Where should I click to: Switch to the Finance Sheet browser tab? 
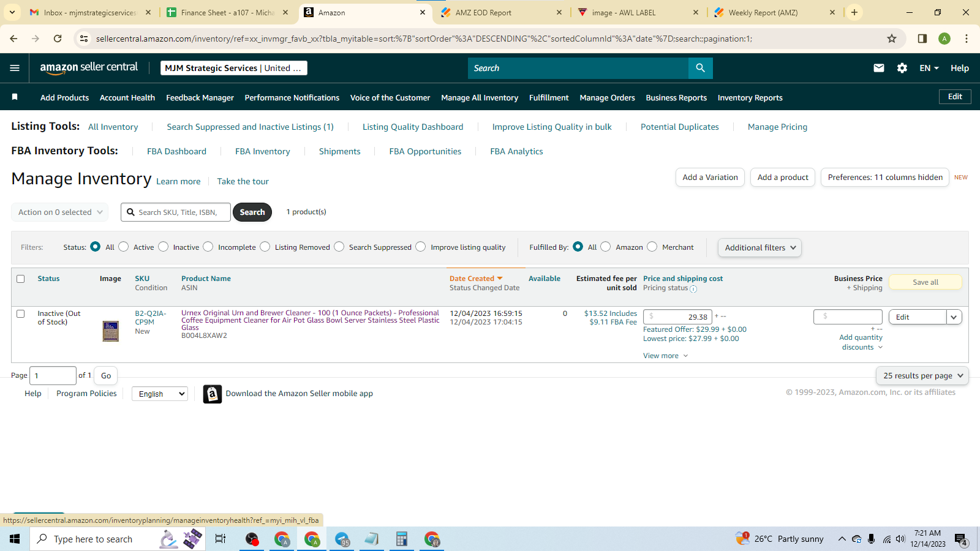(x=227, y=12)
